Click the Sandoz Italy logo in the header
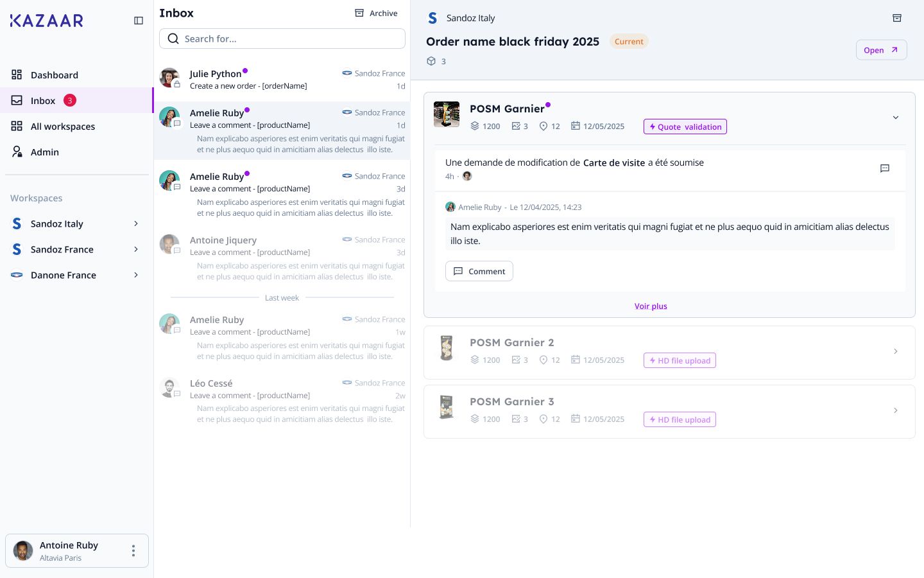 point(432,18)
